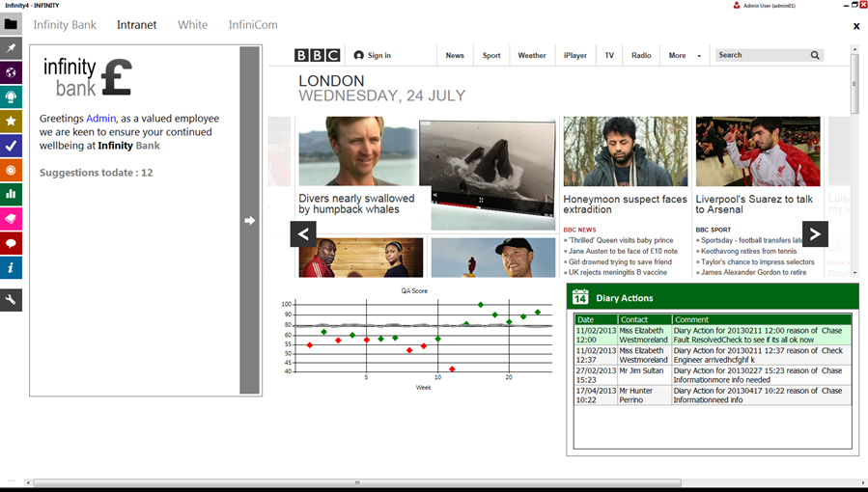Switch to the Intranet tab
868x492 pixels.
pyautogui.click(x=137, y=25)
